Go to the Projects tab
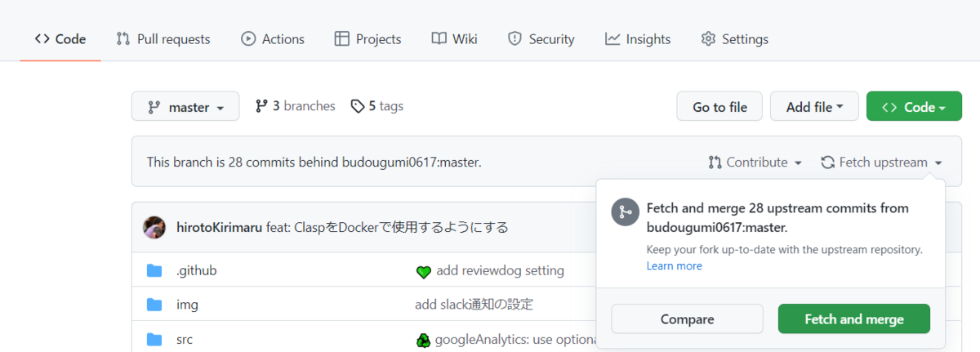Screen dimensions: 980x352 [367, 39]
